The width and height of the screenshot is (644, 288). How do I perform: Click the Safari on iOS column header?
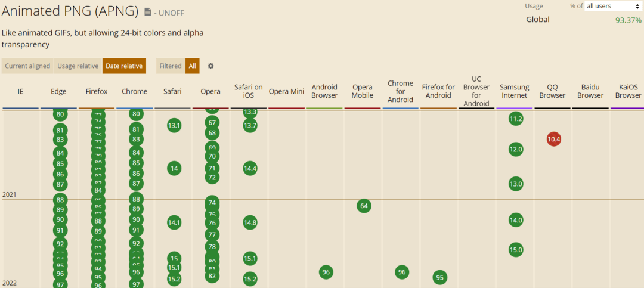(x=249, y=92)
